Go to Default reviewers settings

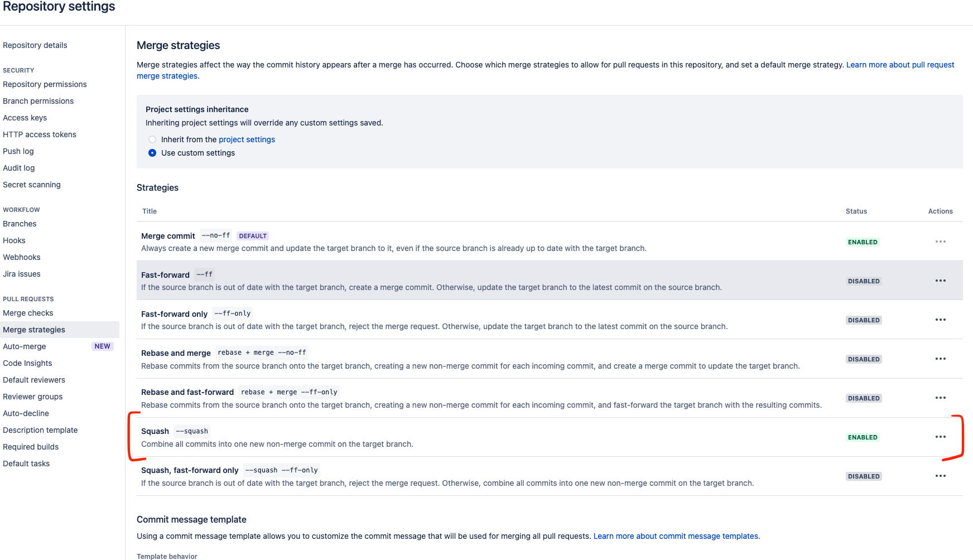coord(34,380)
